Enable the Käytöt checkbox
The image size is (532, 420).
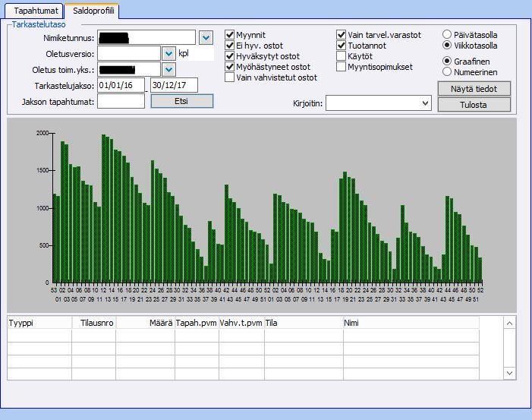341,56
